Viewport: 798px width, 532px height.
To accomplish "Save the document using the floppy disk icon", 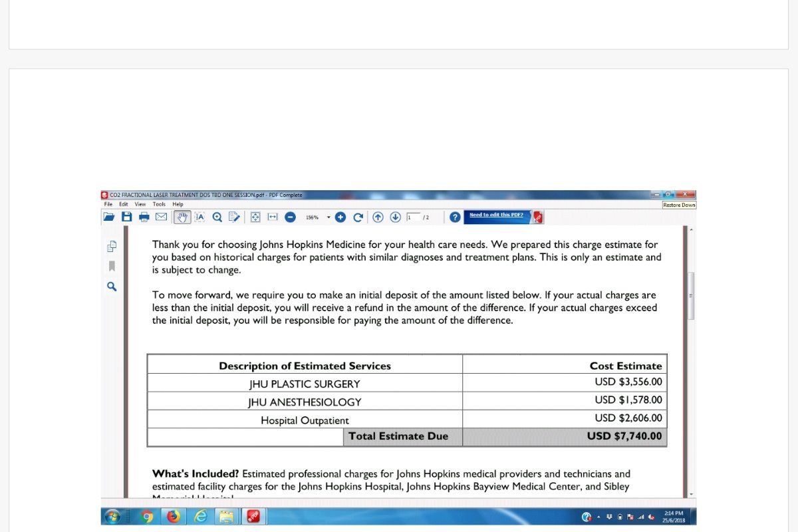I will (x=126, y=217).
